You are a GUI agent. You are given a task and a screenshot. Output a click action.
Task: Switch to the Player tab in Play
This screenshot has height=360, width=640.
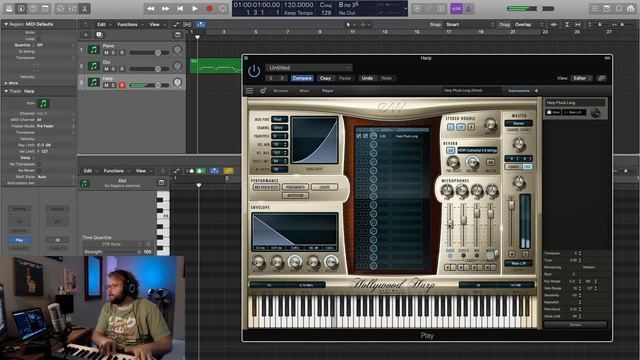tap(328, 91)
